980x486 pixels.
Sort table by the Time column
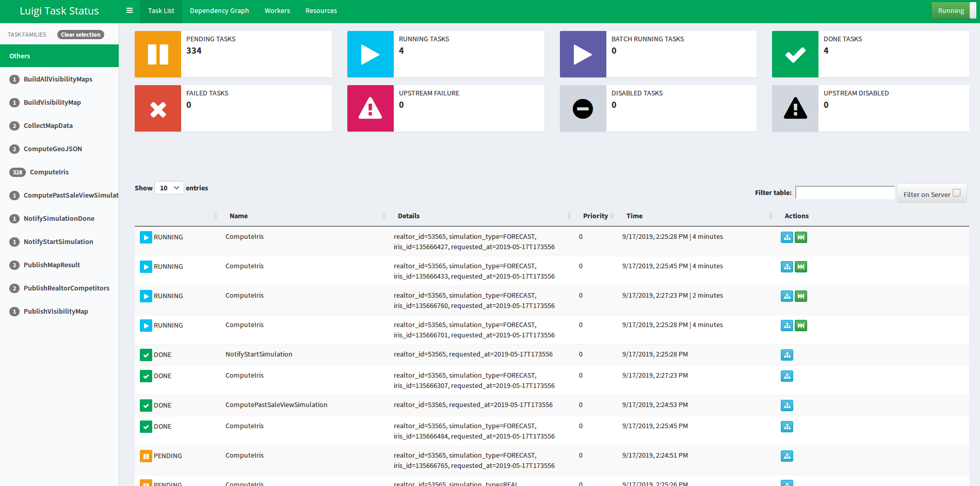[697, 216]
